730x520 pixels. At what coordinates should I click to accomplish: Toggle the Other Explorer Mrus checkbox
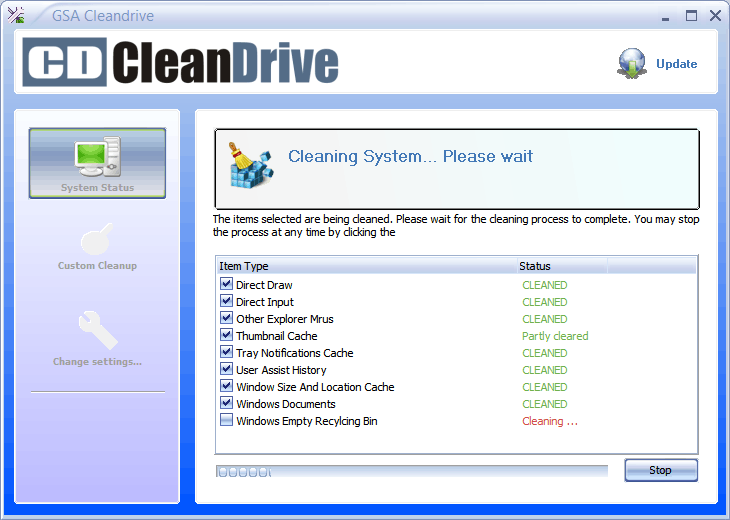(x=227, y=317)
